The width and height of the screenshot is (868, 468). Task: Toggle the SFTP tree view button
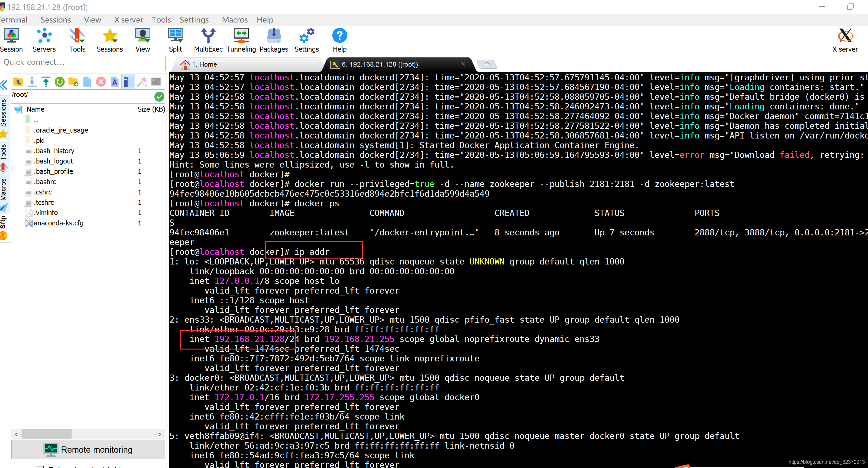pyautogui.click(x=128, y=82)
